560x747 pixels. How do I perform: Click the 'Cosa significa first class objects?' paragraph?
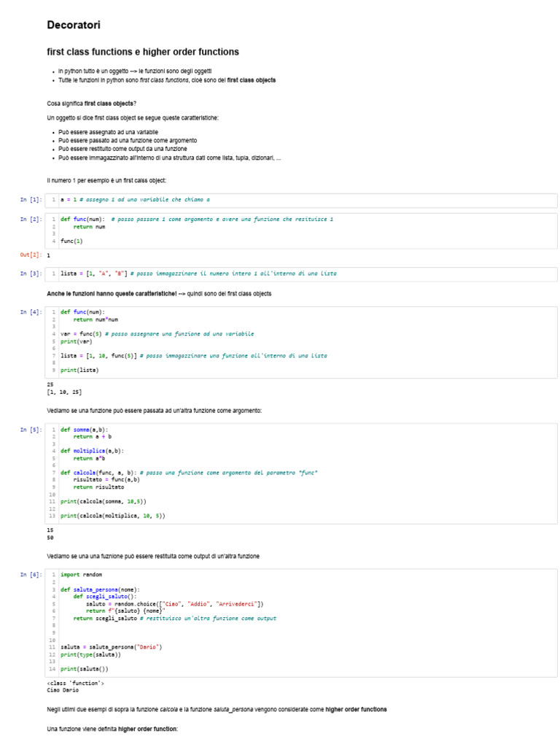91,104
